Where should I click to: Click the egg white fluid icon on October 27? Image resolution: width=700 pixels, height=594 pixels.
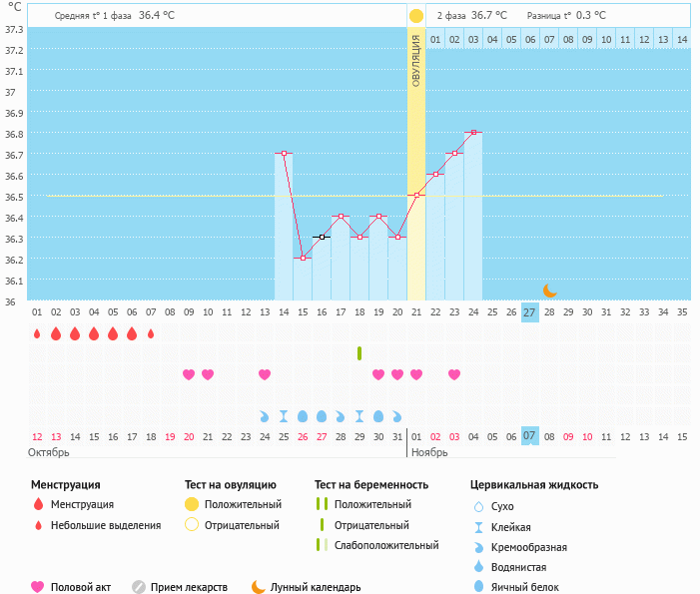322,415
